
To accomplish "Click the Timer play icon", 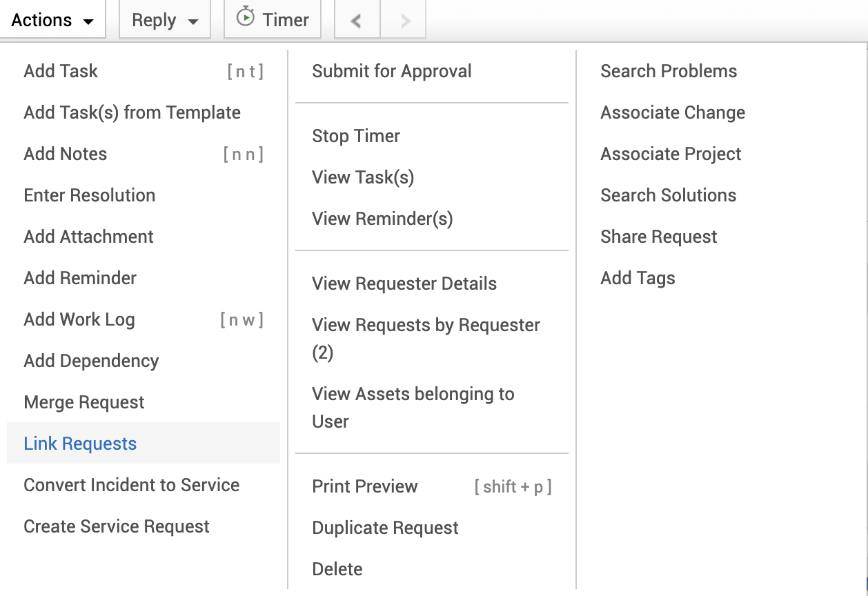I will pyautogui.click(x=246, y=18).
